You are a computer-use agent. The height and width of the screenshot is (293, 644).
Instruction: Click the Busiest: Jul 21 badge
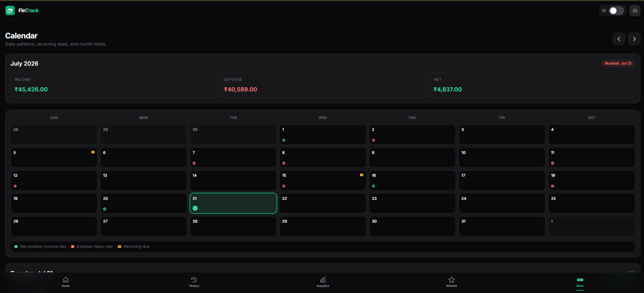[618, 63]
